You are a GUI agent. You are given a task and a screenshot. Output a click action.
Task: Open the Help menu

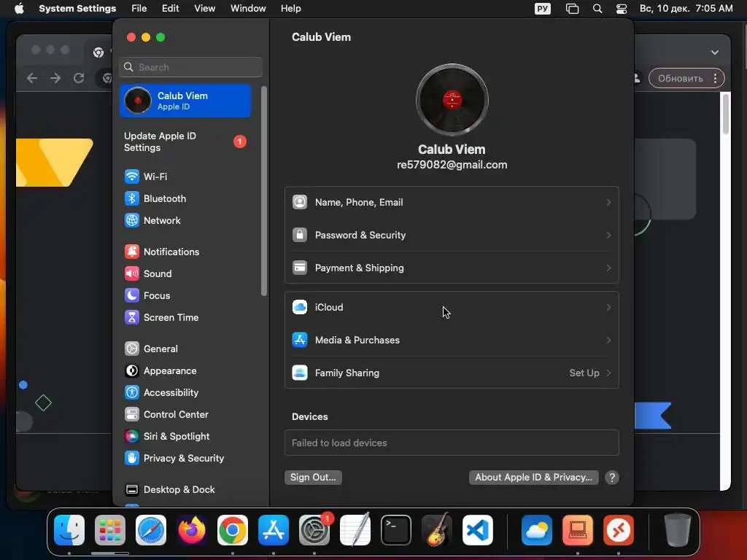[290, 9]
